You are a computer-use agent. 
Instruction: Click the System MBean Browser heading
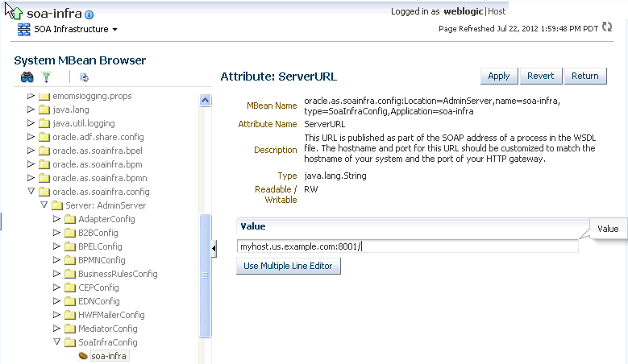click(x=80, y=60)
